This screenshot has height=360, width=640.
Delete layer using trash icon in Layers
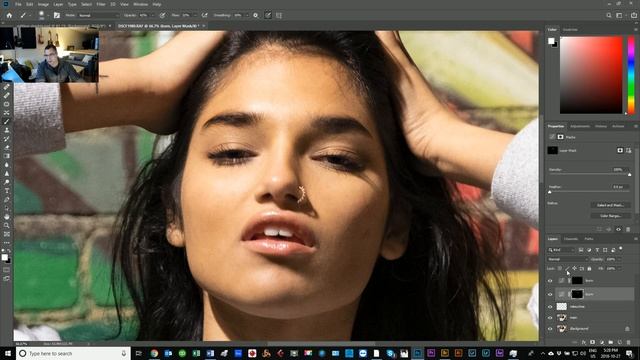point(629,342)
